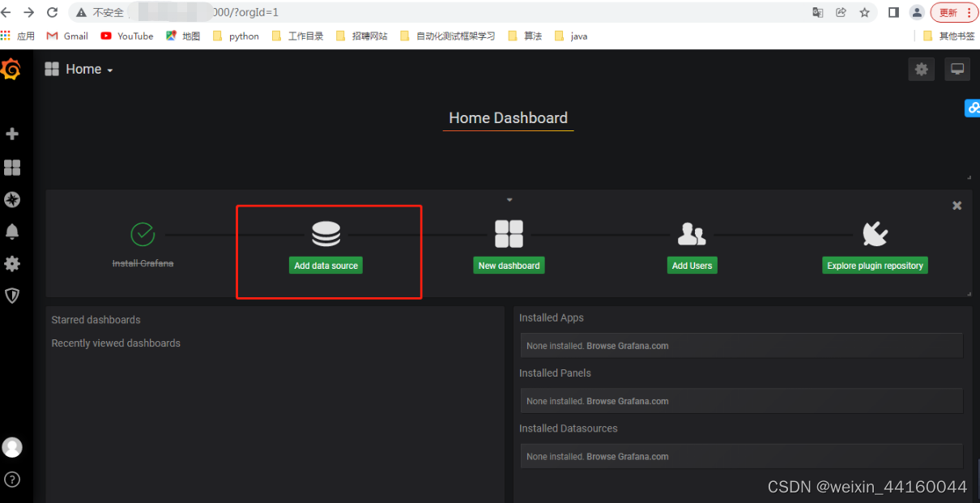The width and height of the screenshot is (980, 503).
Task: Open the Alerting bell icon
Action: pyautogui.click(x=12, y=232)
